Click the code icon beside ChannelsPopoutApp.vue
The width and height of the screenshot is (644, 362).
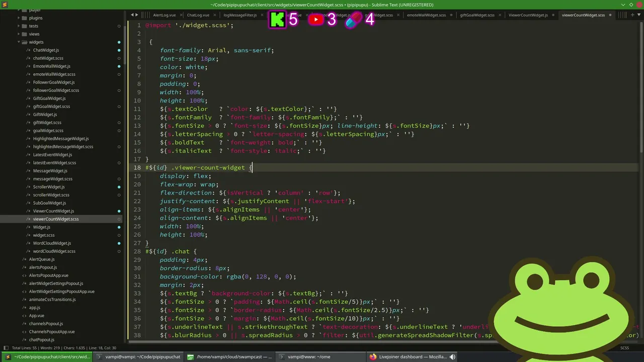24,332
